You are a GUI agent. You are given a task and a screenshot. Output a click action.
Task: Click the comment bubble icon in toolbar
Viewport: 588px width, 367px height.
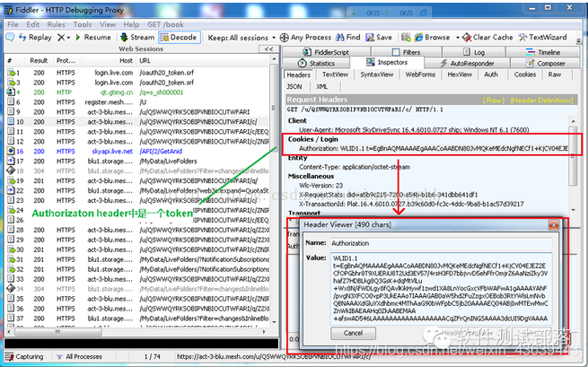[10, 37]
